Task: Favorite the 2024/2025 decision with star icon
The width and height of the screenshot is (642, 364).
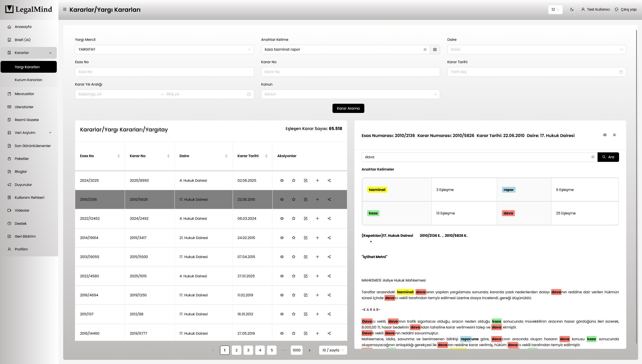Action: tap(294, 180)
